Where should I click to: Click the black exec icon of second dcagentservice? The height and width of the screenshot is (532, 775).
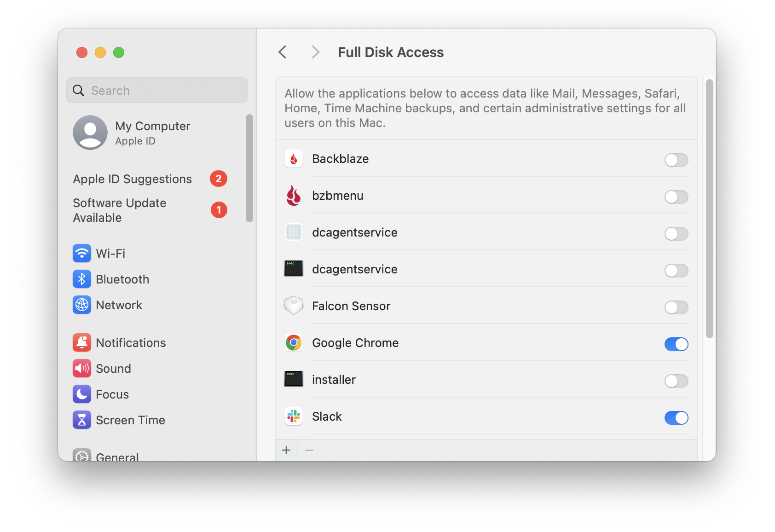294,268
